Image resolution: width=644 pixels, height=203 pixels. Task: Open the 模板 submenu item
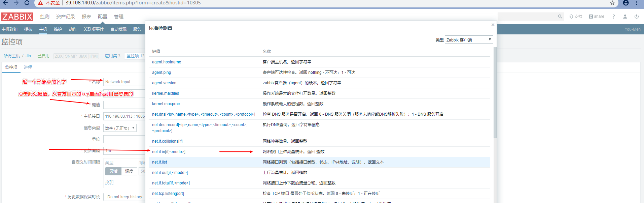click(x=28, y=29)
